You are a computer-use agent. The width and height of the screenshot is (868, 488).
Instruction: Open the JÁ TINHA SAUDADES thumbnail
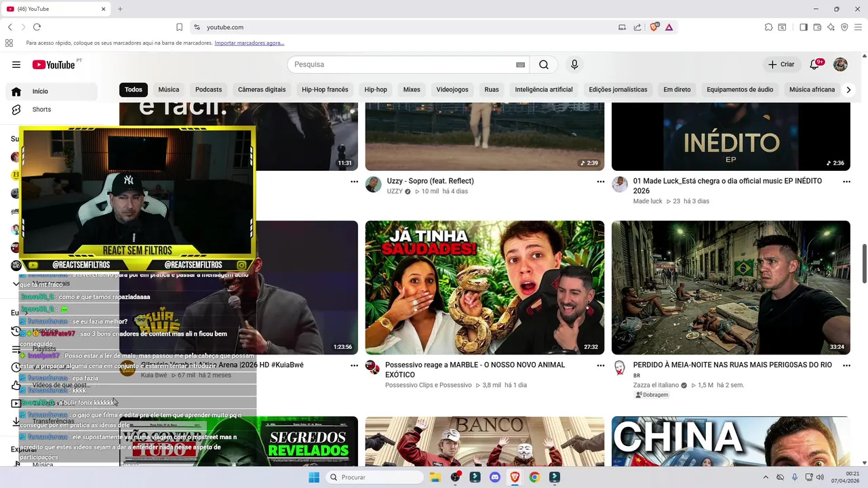tap(485, 287)
